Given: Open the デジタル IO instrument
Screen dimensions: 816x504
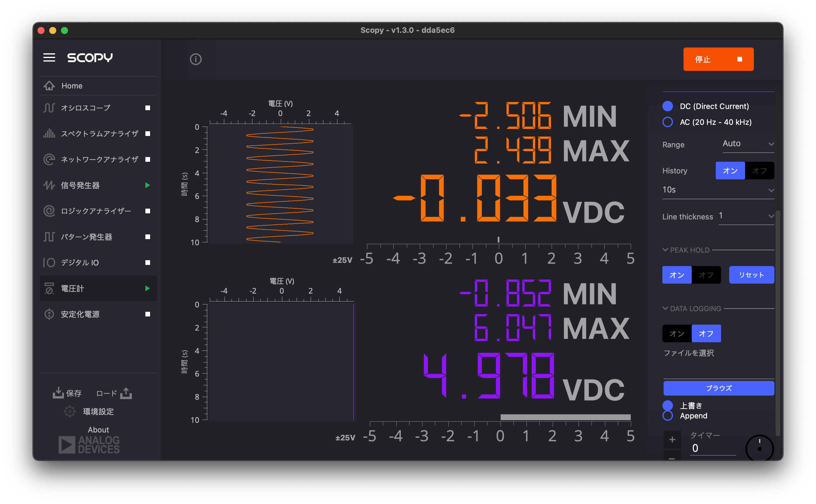Looking at the screenshot, I should 98,263.
